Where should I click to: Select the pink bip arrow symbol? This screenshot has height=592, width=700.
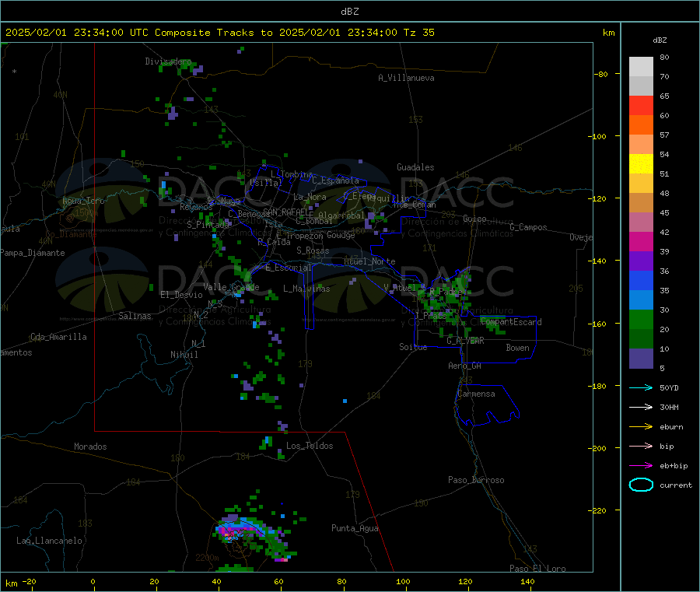pyautogui.click(x=641, y=446)
